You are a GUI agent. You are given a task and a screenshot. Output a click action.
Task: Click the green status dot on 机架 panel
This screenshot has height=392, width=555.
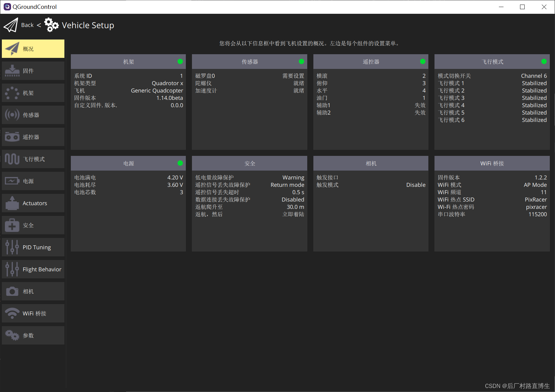point(180,62)
